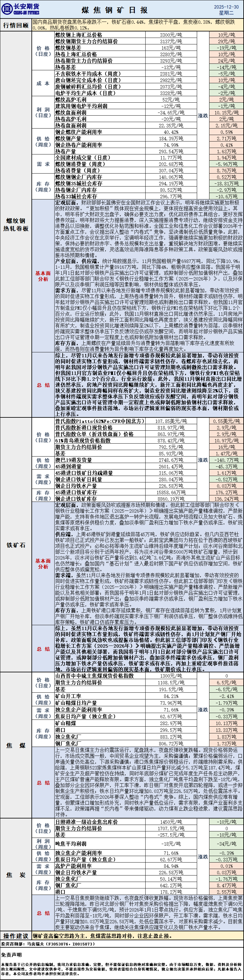Click row label 钢企螺纹产能利用率
Image resolution: width=244 pixels, height=980 pixels.
point(79,132)
